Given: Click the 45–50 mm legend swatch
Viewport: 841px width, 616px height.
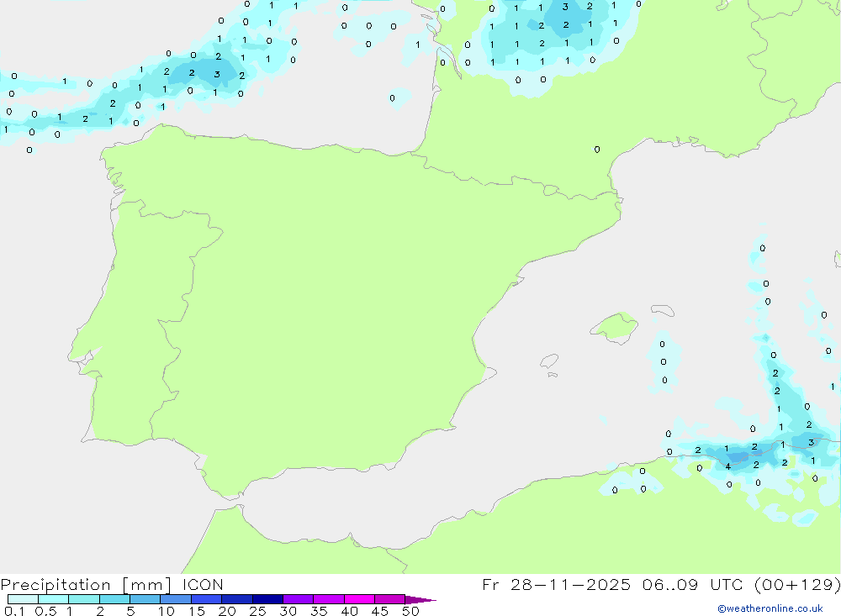Looking at the screenshot, I should (389, 599).
